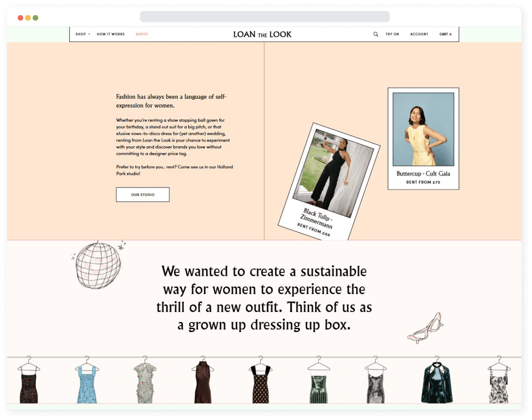
Task: Click the disco ball illustration
Action: (x=98, y=264)
